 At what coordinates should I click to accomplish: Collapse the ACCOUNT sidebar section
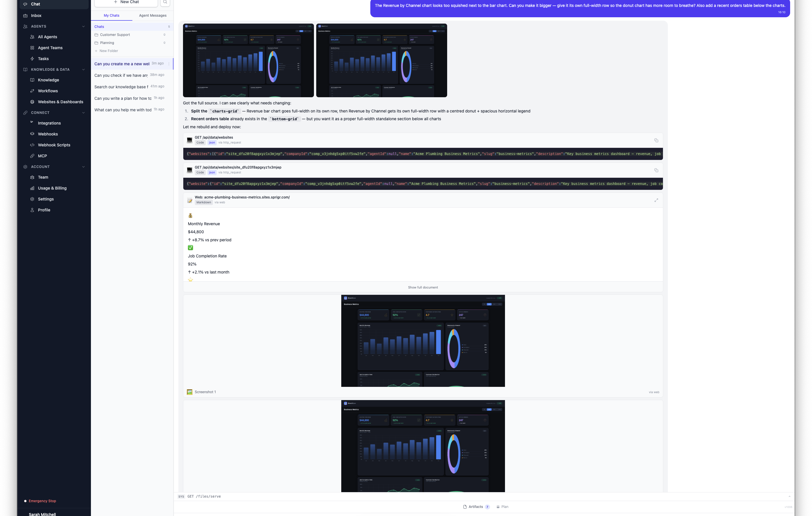coord(83,167)
